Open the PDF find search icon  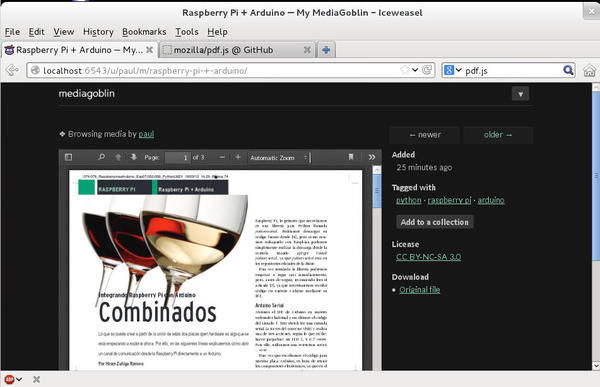[x=101, y=157]
